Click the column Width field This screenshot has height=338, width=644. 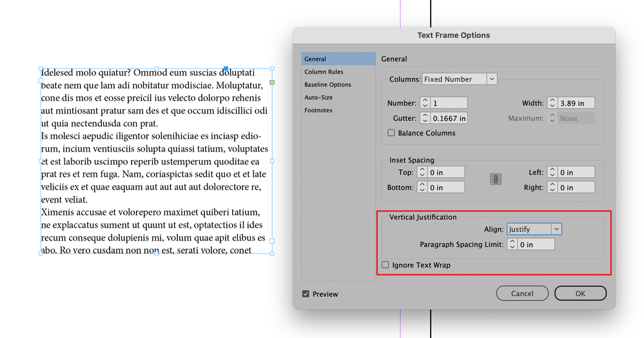click(577, 103)
